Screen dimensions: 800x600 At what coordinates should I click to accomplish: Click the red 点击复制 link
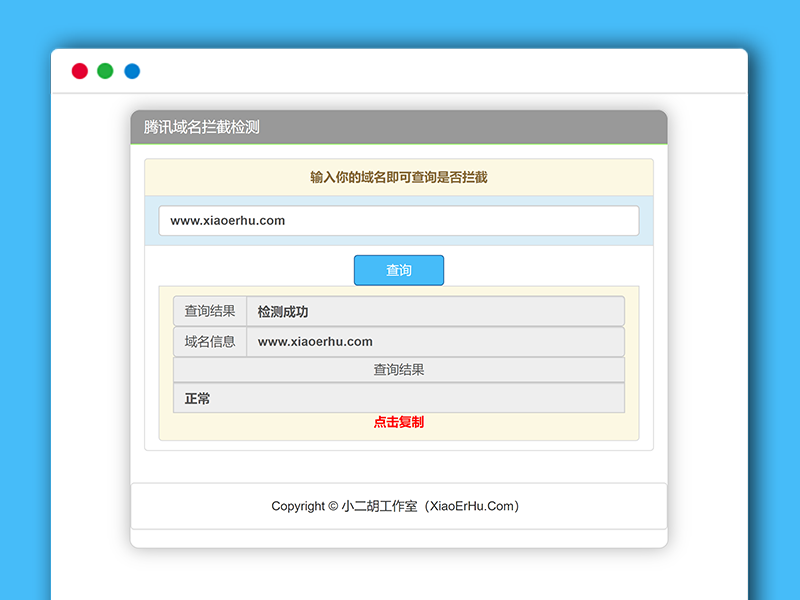pos(398,422)
